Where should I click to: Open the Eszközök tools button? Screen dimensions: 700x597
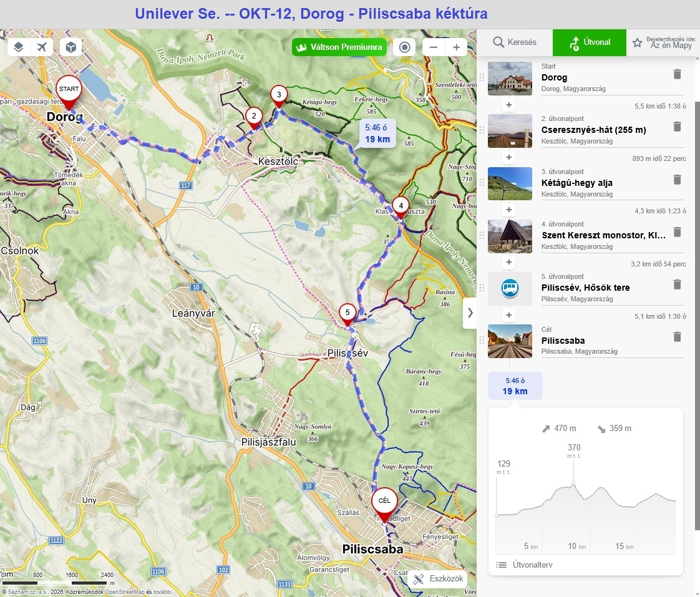[x=439, y=579]
